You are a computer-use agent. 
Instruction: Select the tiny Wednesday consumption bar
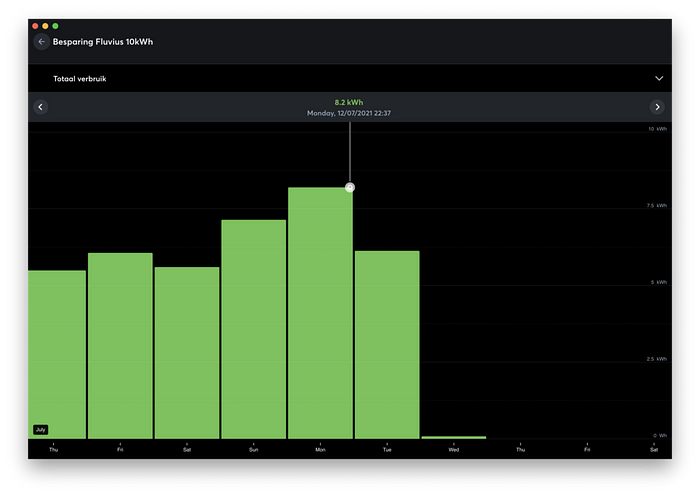[x=453, y=437]
